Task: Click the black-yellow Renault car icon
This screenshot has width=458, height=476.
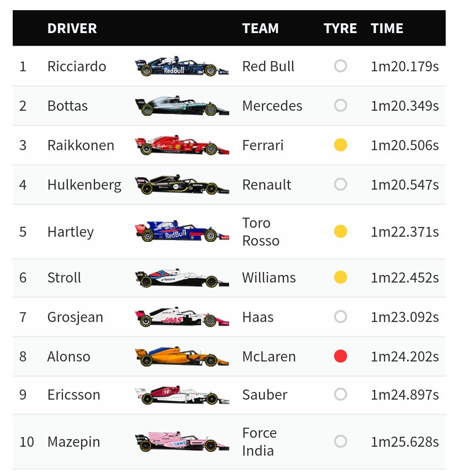Action: [x=182, y=184]
